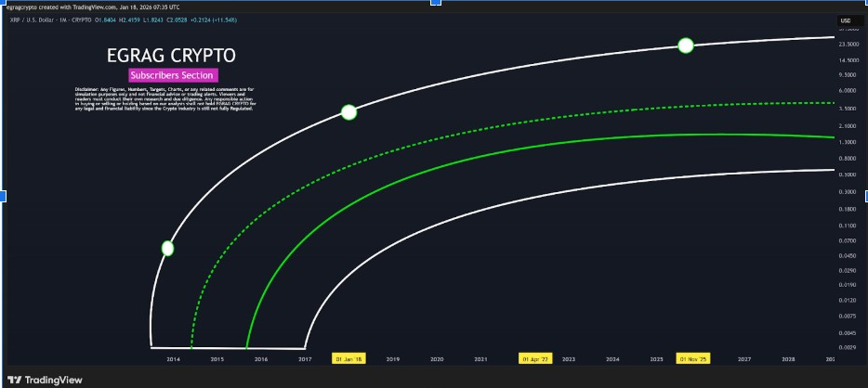The height and width of the screenshot is (388, 868).
Task: Click the 0.0045 price axis label
Action: tap(846, 333)
